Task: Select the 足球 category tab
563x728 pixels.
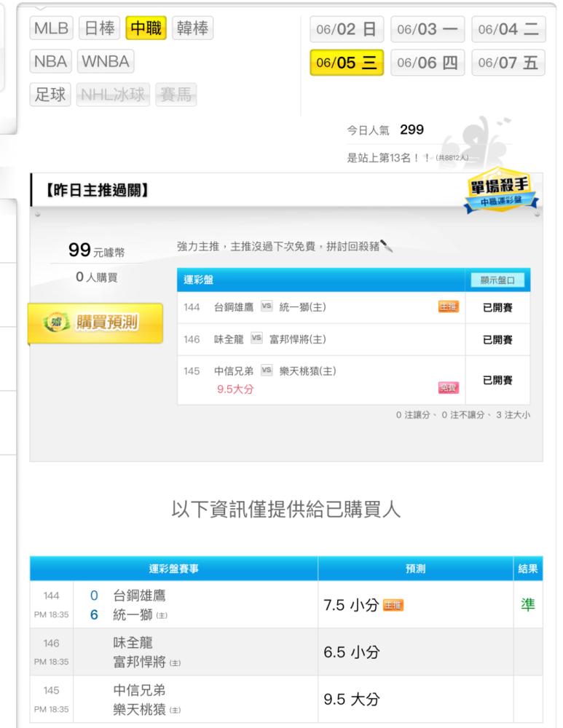Action: pyautogui.click(x=50, y=95)
